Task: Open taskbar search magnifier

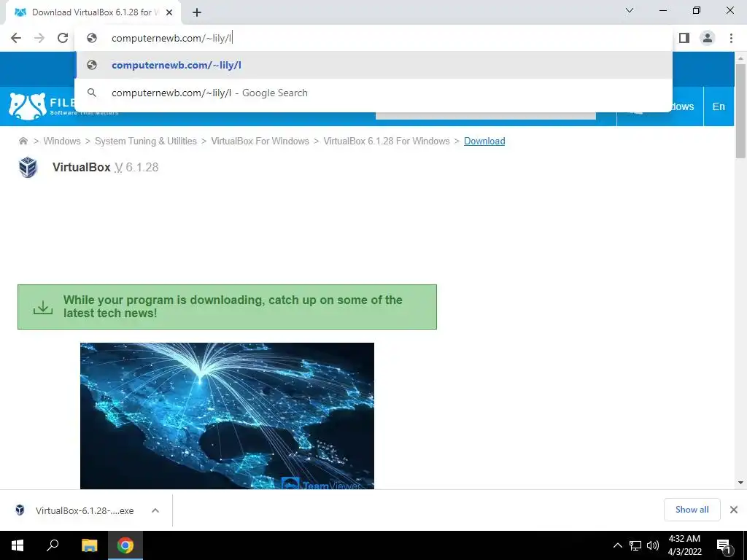Action: 53,545
